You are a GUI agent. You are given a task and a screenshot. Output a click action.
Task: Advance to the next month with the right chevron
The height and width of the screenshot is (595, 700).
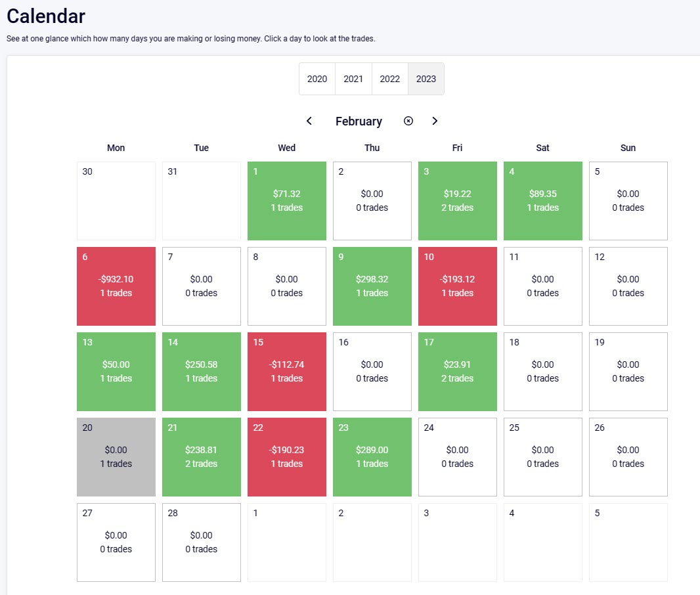coord(435,121)
